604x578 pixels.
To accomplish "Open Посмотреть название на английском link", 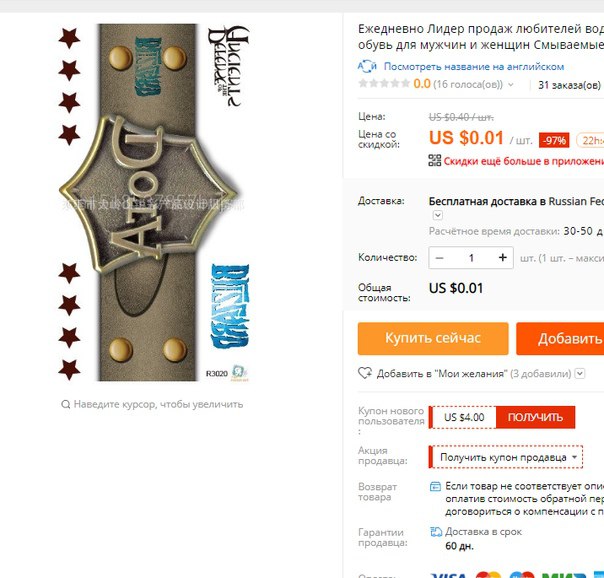I will tap(474, 67).
